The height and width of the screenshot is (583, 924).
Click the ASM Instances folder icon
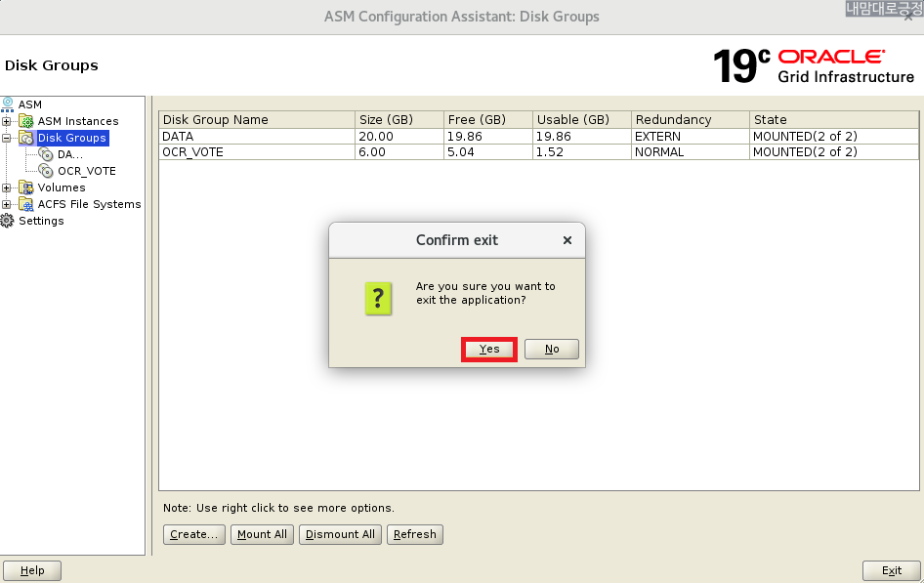[x=26, y=121]
